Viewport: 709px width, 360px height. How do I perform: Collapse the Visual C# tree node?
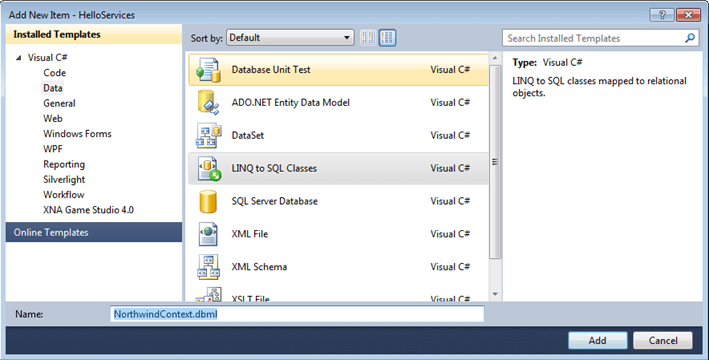click(x=19, y=58)
